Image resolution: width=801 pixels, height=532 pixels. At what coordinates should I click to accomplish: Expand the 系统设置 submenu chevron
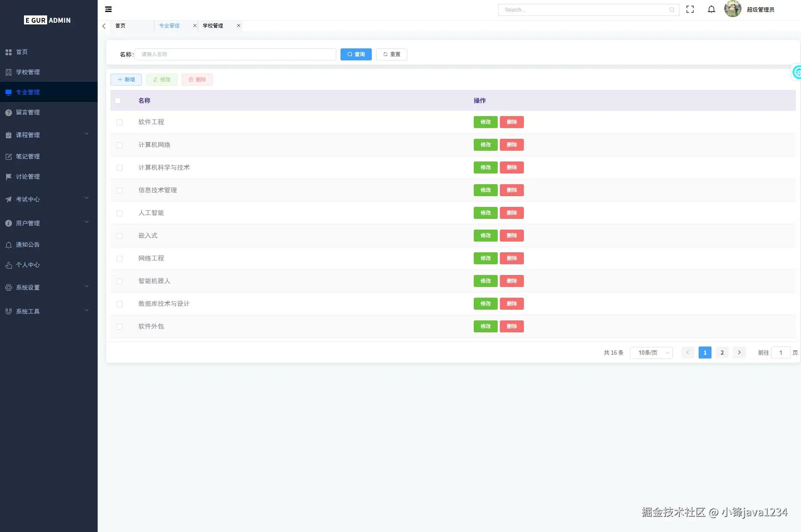tap(87, 287)
